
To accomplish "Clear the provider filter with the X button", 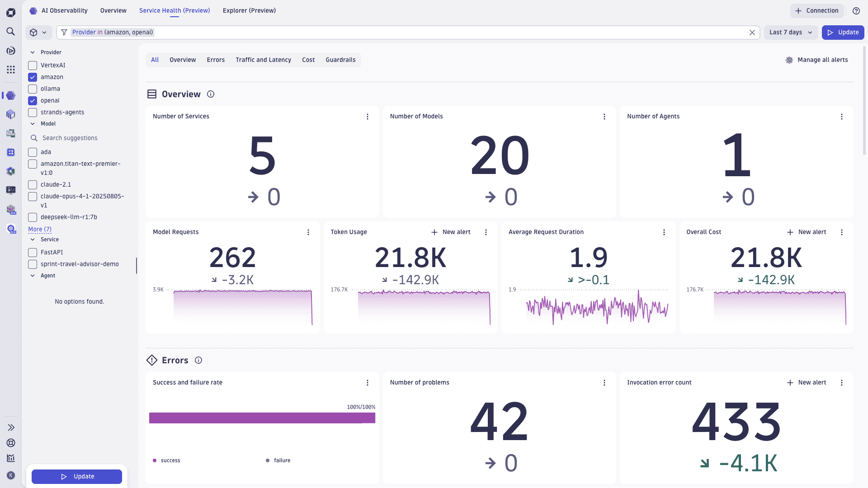I will 752,32.
